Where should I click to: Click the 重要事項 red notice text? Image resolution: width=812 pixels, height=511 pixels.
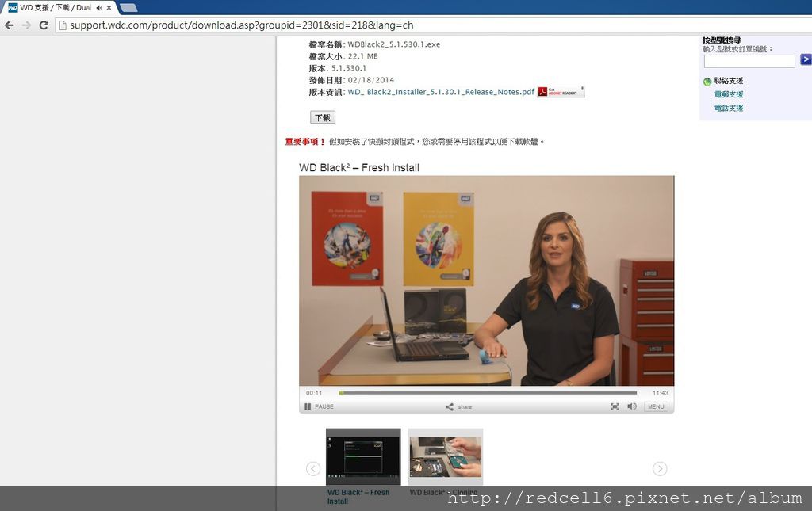[x=305, y=142]
